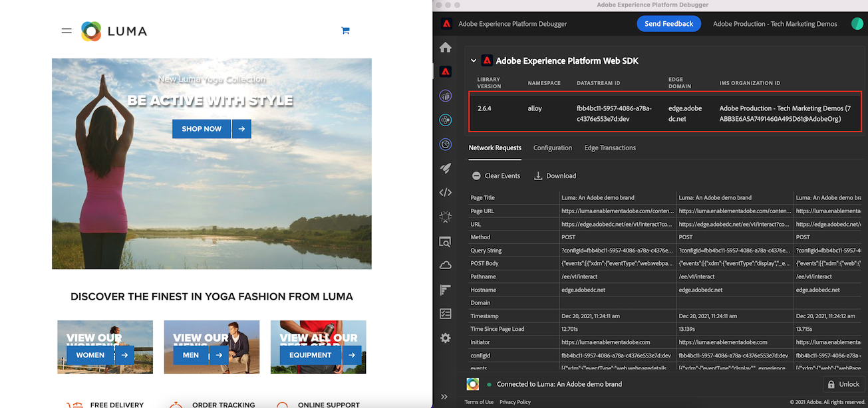Screen dimensions: 868x408
Task: Click the Method row label
Action: pos(480,237)
